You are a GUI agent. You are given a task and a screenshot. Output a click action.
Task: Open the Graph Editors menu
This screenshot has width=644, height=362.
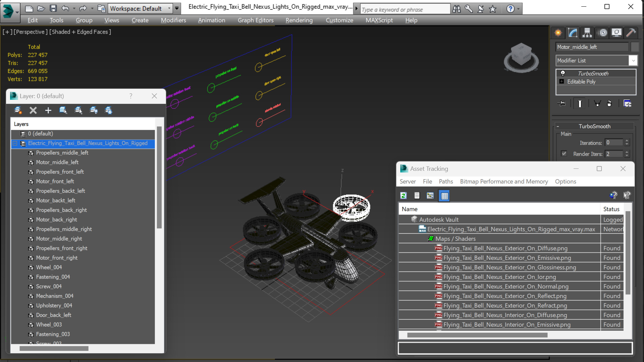click(255, 20)
